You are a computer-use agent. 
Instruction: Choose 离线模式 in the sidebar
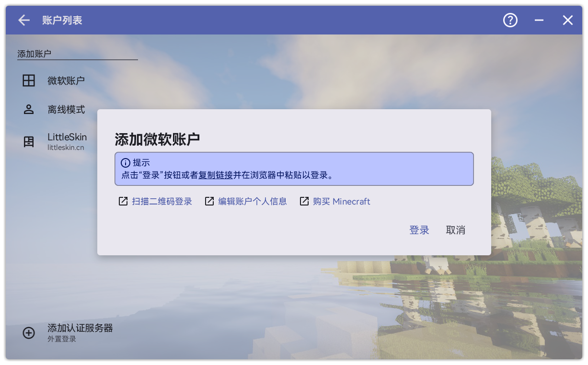pos(66,110)
